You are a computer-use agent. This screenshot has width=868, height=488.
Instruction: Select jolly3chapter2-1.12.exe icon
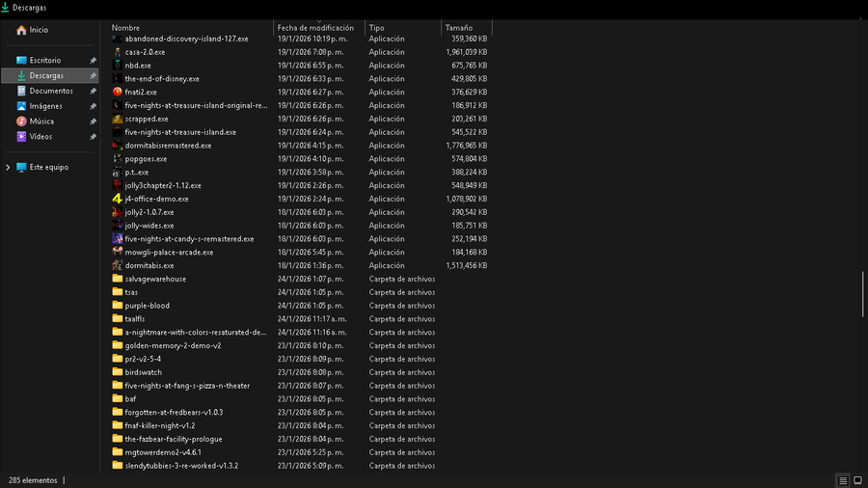point(118,185)
